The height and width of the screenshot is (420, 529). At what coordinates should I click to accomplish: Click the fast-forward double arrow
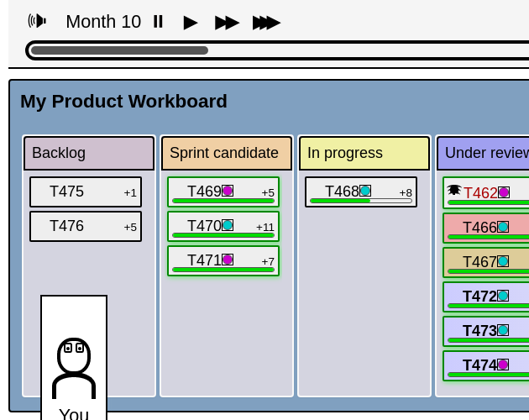[x=226, y=22]
